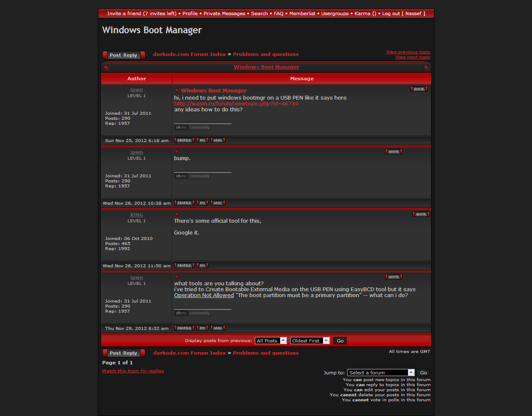Open the 'All Posts' dropdown
Screen dimensions: 532x416
[271, 341]
